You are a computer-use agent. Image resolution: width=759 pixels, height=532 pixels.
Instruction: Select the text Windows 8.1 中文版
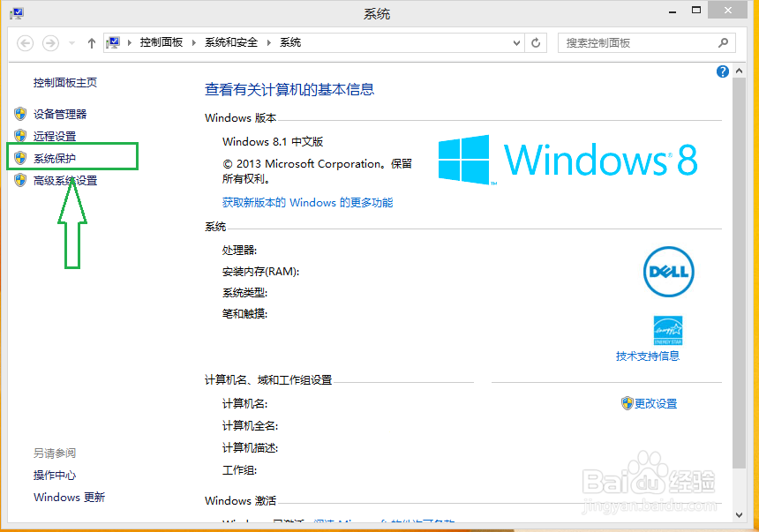coord(273,142)
